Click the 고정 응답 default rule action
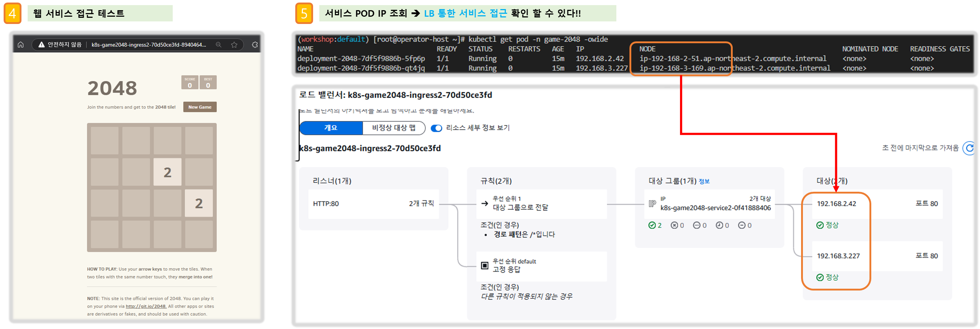This screenshot has width=980, height=329. [506, 269]
